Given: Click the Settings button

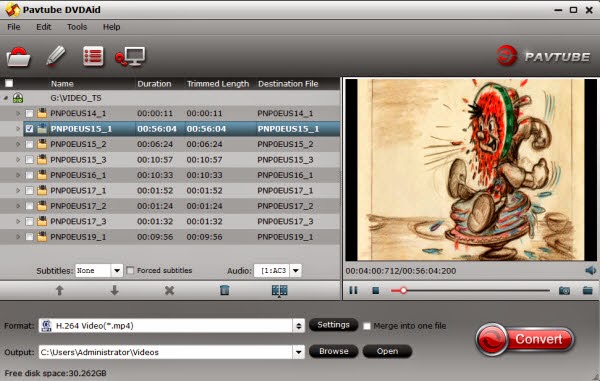Looking at the screenshot, I should coord(333,325).
